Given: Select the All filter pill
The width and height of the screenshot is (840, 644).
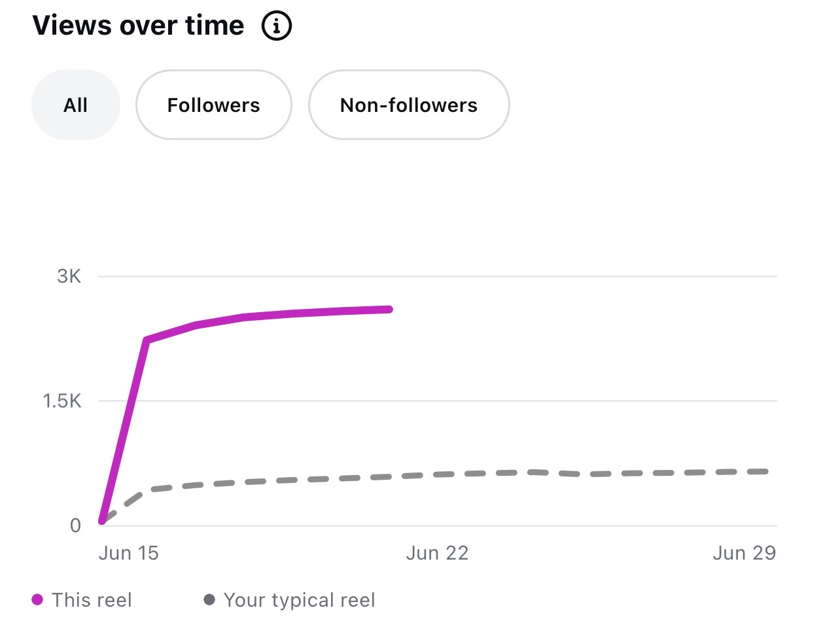Looking at the screenshot, I should pos(76,105).
